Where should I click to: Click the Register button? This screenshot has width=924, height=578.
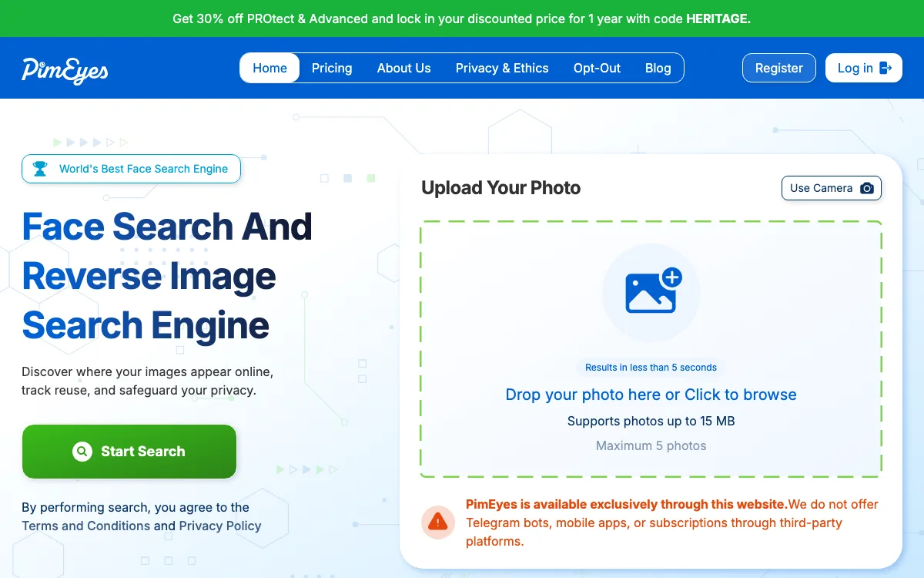(x=778, y=68)
